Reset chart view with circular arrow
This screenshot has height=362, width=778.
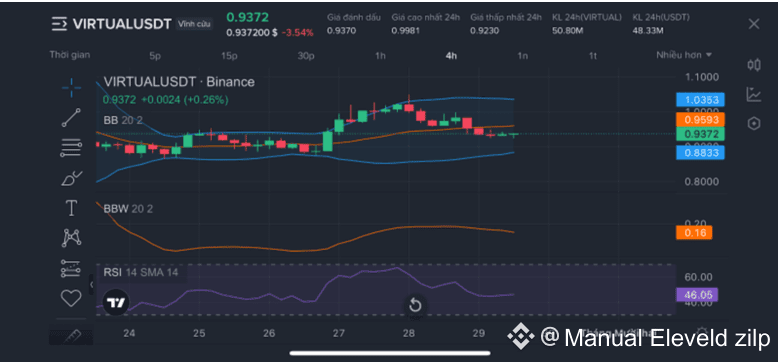pos(415,305)
